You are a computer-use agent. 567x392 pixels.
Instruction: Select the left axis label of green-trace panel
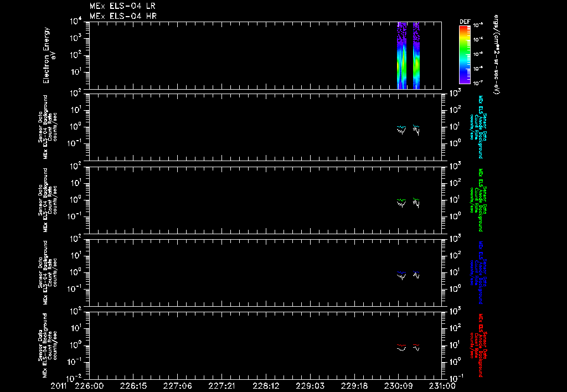48,200
